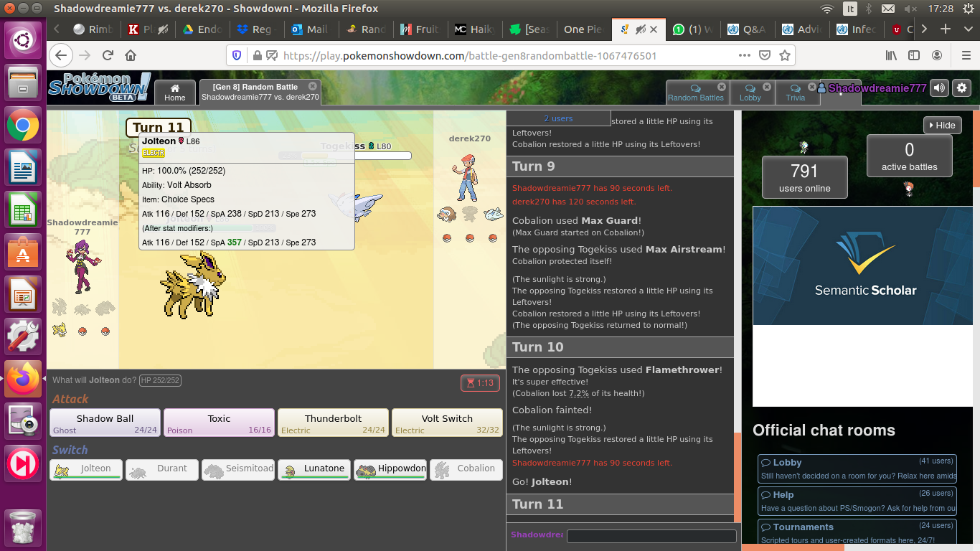Close the Gen 8 Random Battle tab
The width and height of the screenshot is (980, 551).
pos(312,86)
